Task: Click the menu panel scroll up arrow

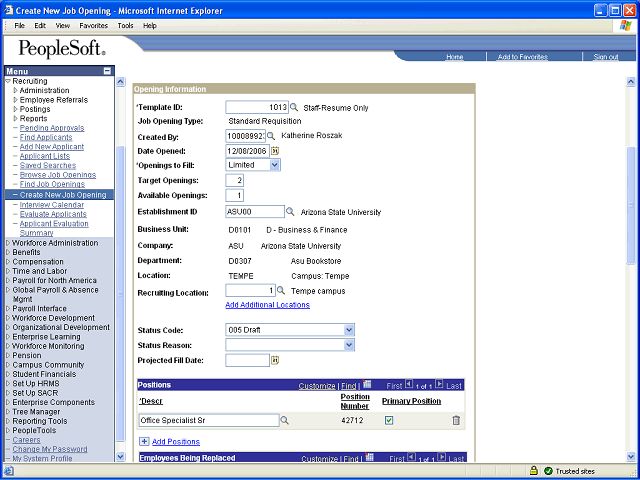Action: [x=120, y=81]
